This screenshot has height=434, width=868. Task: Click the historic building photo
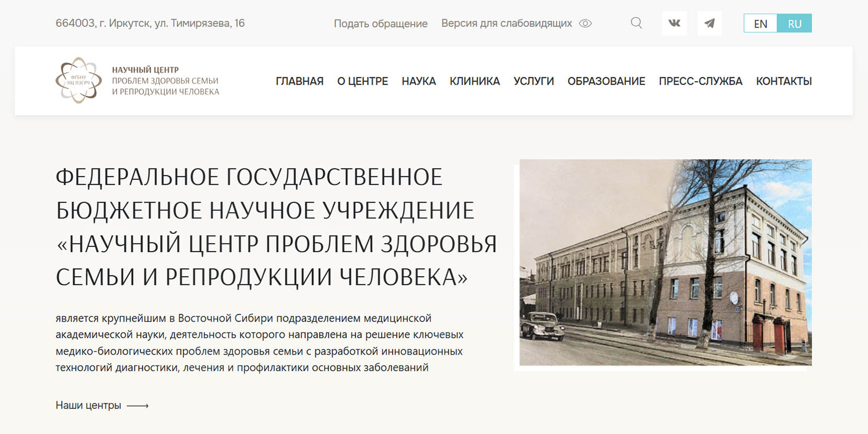[x=665, y=262]
